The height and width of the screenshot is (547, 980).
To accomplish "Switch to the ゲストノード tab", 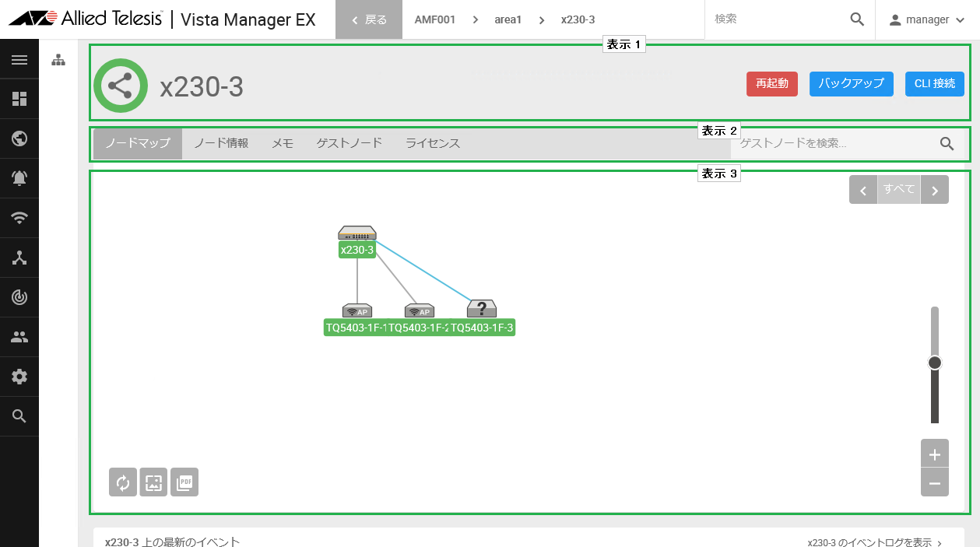I will [x=349, y=143].
